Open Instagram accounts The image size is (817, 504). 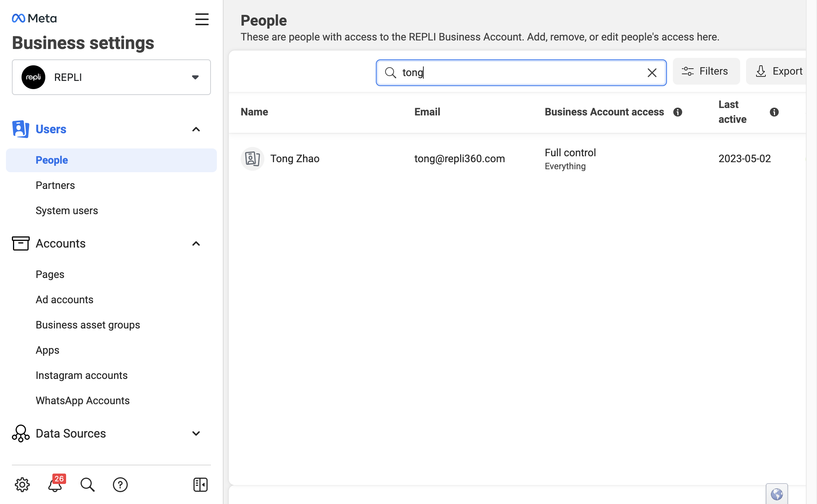(82, 375)
